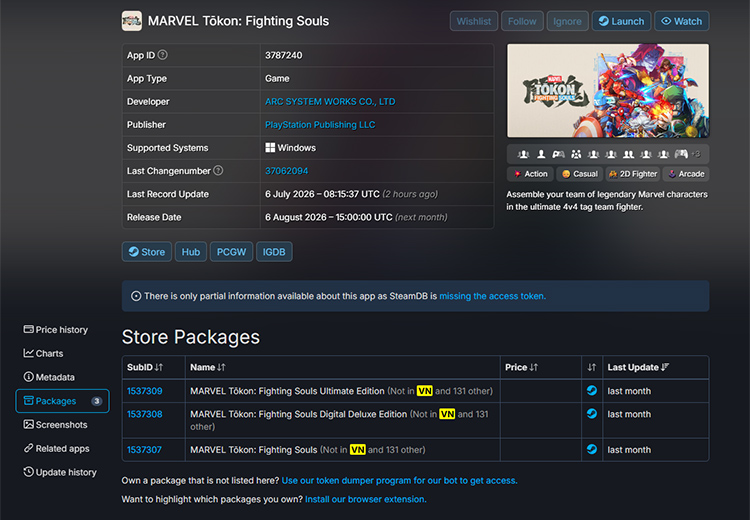This screenshot has width=750, height=520.
Task: Open the Store button with the Steam logo
Action: pos(147,252)
